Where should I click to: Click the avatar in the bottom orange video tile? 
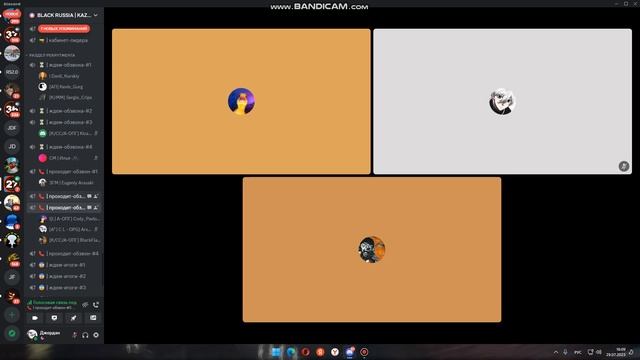click(372, 250)
